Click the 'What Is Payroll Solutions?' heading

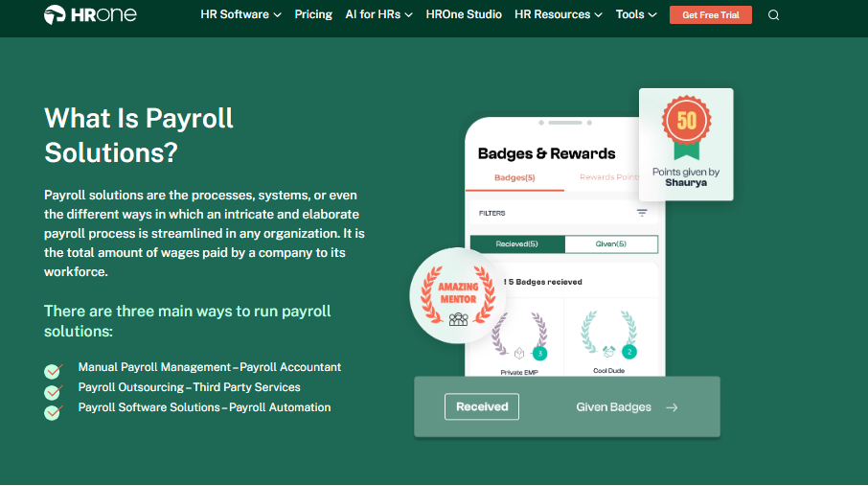[139, 135]
